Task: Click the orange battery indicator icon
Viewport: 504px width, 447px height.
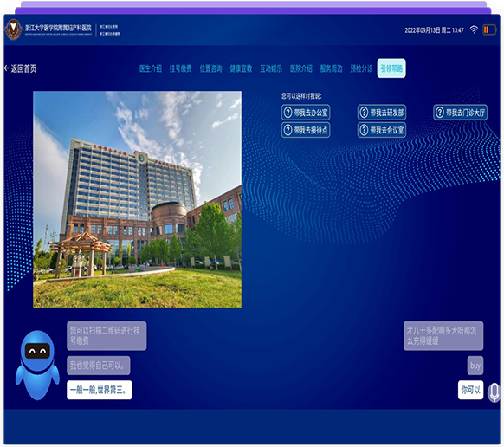Action: coord(489,30)
